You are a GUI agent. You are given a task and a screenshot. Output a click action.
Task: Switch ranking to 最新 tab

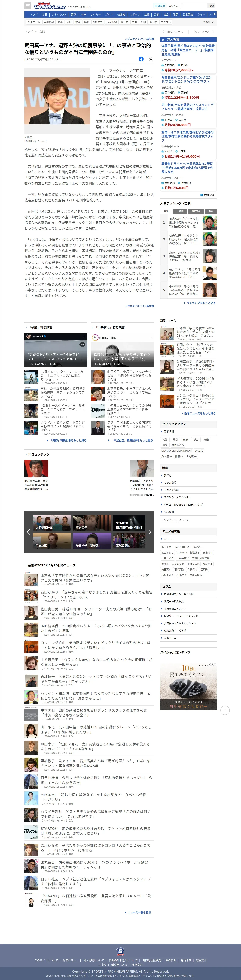point(166,211)
